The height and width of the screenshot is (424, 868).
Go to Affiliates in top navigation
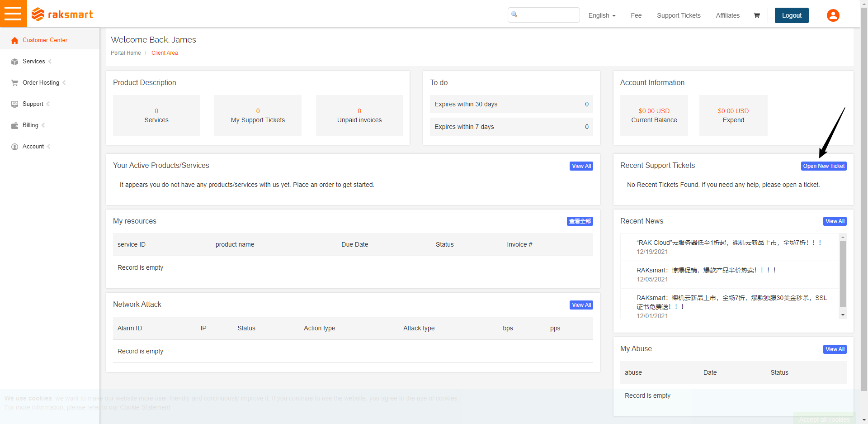pyautogui.click(x=727, y=15)
